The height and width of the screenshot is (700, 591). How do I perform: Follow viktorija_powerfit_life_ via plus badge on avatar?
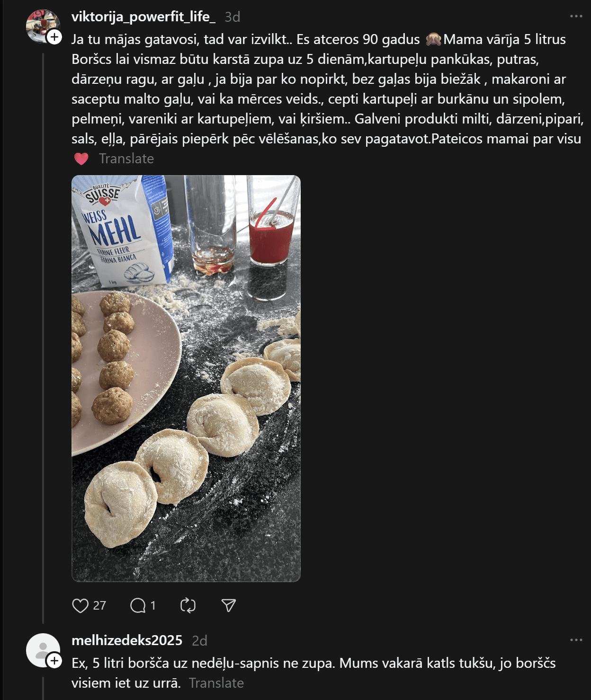(54, 37)
